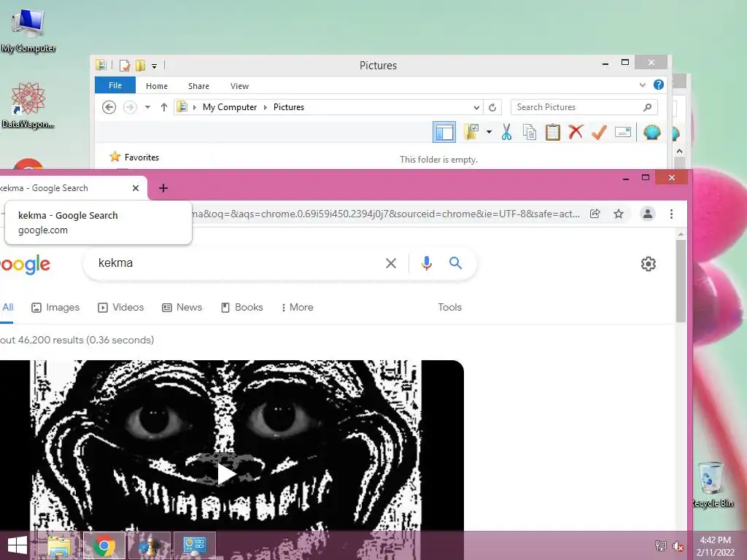Click the Properties icon in Explorer title bar

pyautogui.click(x=125, y=65)
